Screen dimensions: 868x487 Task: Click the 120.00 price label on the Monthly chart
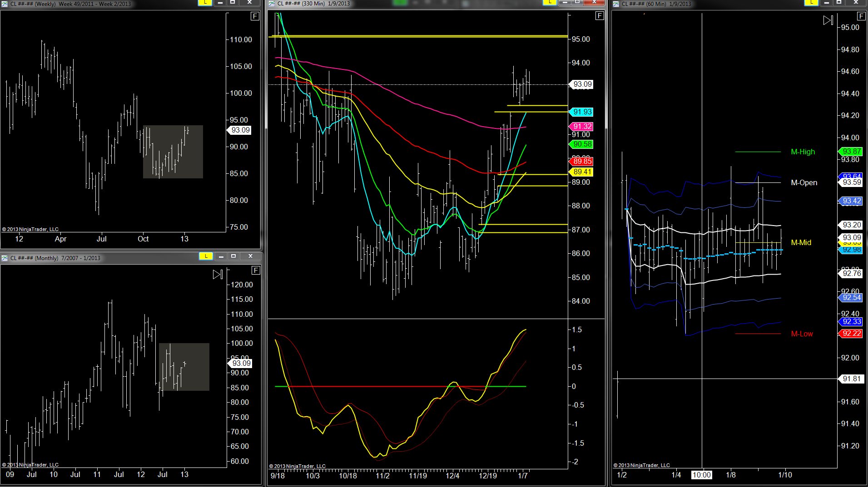tap(242, 285)
